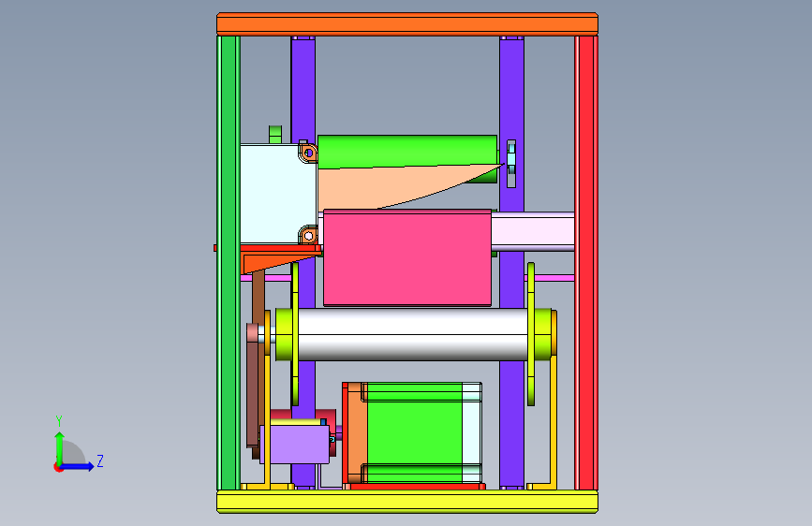This screenshot has height=526, width=812.
Task: Select the yellow bottom base plate
Action: pos(407,502)
